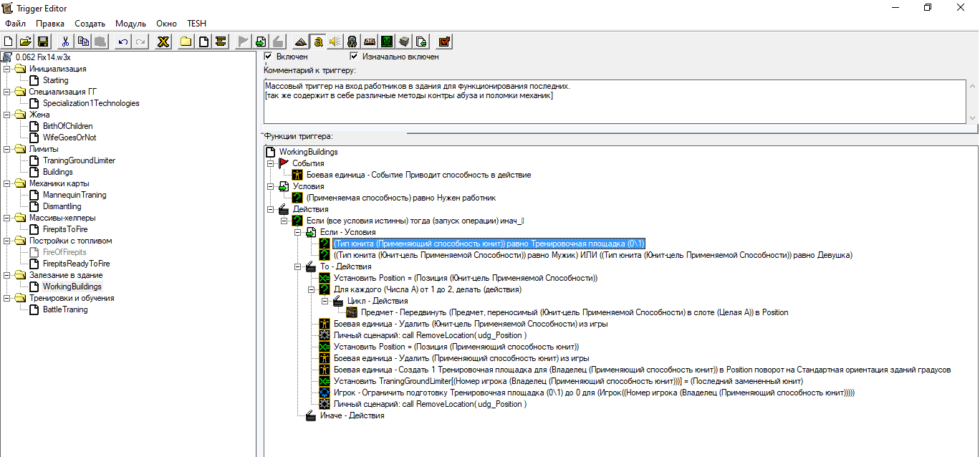Select the 'Иначе - Действия' row

tap(352, 415)
